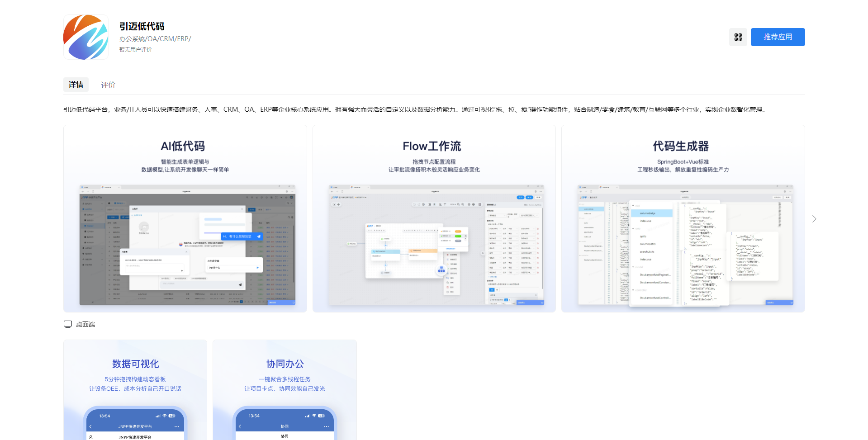Click the 推荐应用 button
This screenshot has height=440, width=868.
pos(778,37)
